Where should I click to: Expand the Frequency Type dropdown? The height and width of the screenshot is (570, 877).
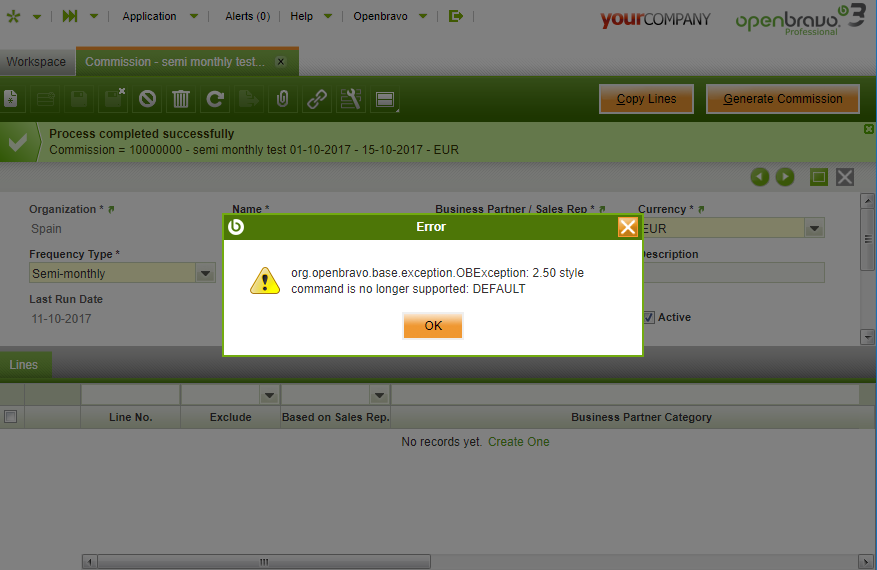coord(205,273)
